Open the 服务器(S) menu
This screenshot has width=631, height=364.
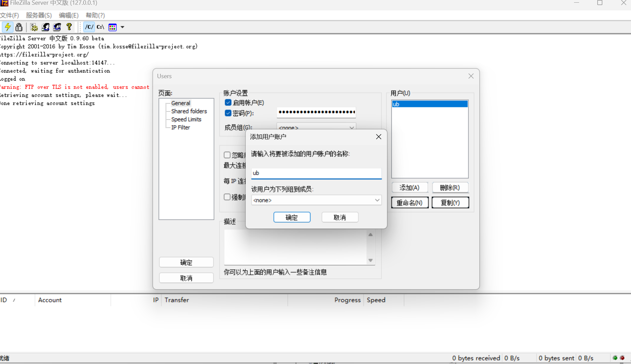39,16
